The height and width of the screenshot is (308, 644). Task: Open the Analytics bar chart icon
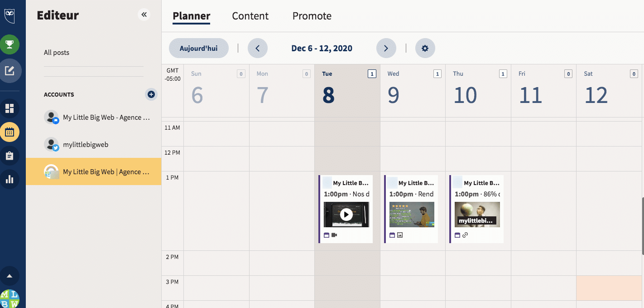[x=10, y=179]
